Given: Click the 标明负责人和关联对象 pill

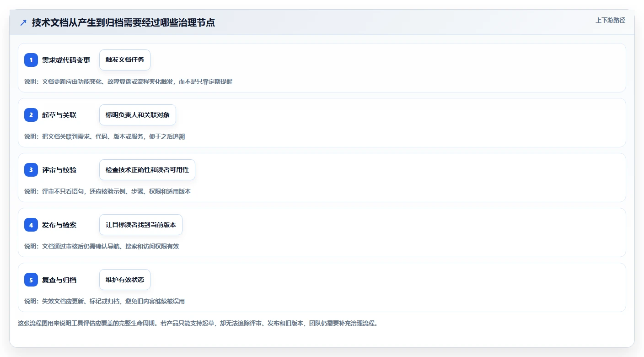Looking at the screenshot, I should (x=138, y=115).
